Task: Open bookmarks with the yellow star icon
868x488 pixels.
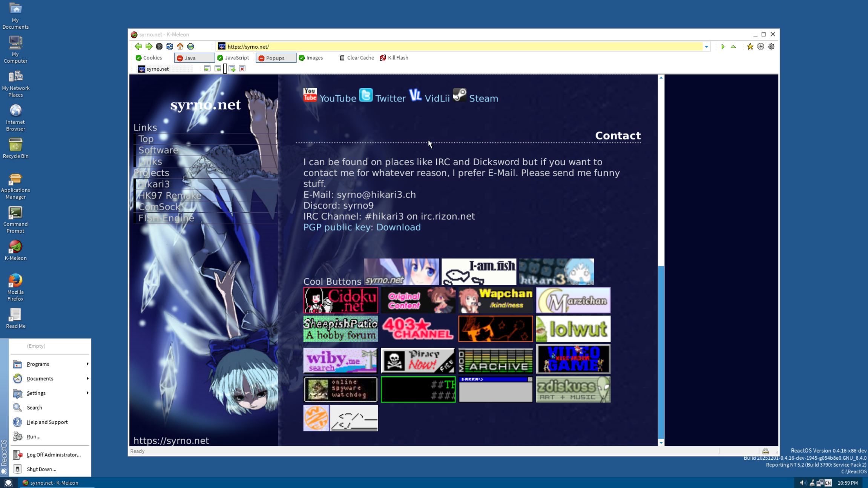Action: pos(750,46)
